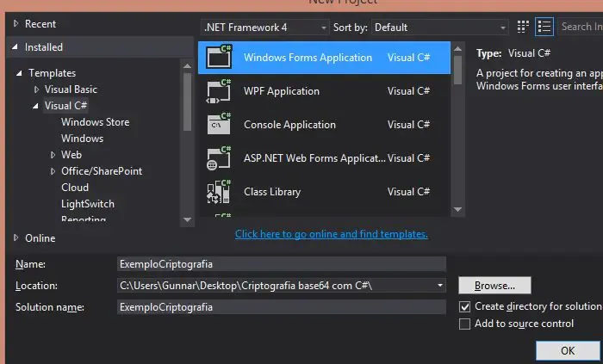Click the Name field ExemploCriptografia
Viewport: 603px width, 364px height.
(x=282, y=264)
